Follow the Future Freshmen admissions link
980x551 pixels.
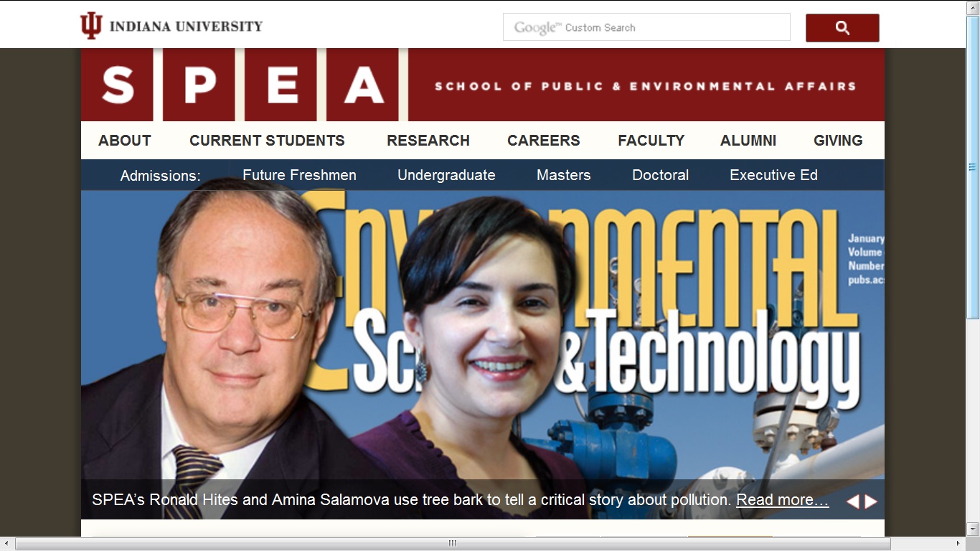tap(299, 175)
